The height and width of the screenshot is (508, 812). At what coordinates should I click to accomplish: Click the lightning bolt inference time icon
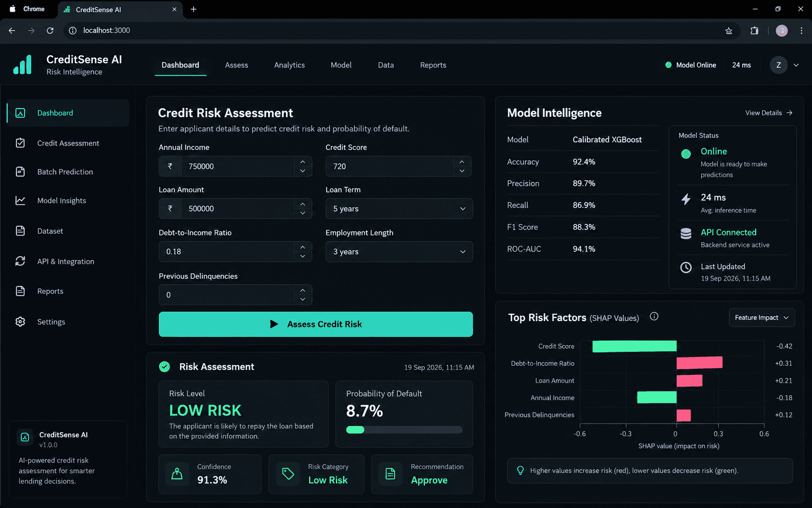click(x=686, y=199)
